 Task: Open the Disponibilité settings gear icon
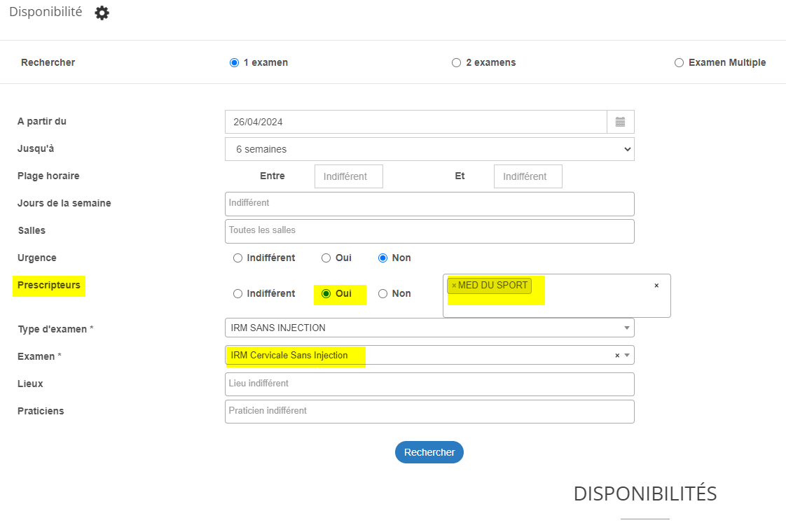(102, 13)
